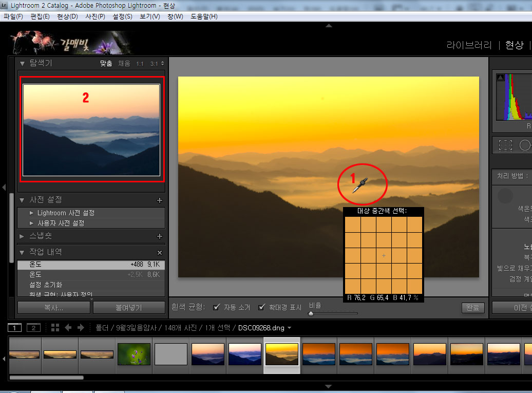
Task: Go back using the left arrow icon
Action: (68, 328)
